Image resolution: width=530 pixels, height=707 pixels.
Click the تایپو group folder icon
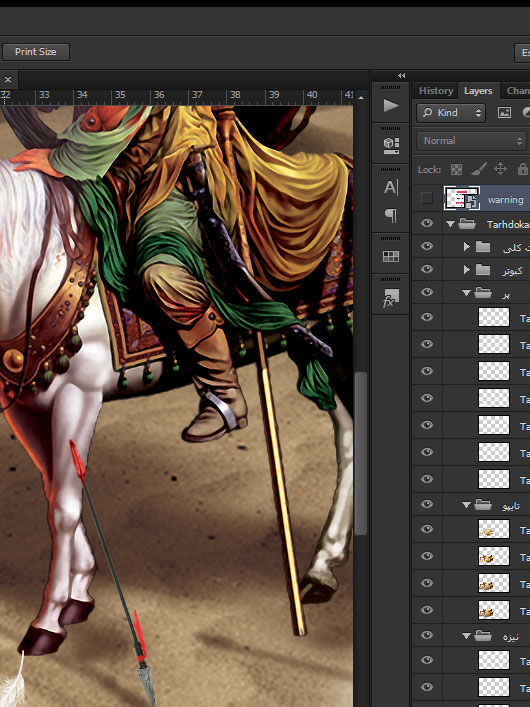(483, 505)
